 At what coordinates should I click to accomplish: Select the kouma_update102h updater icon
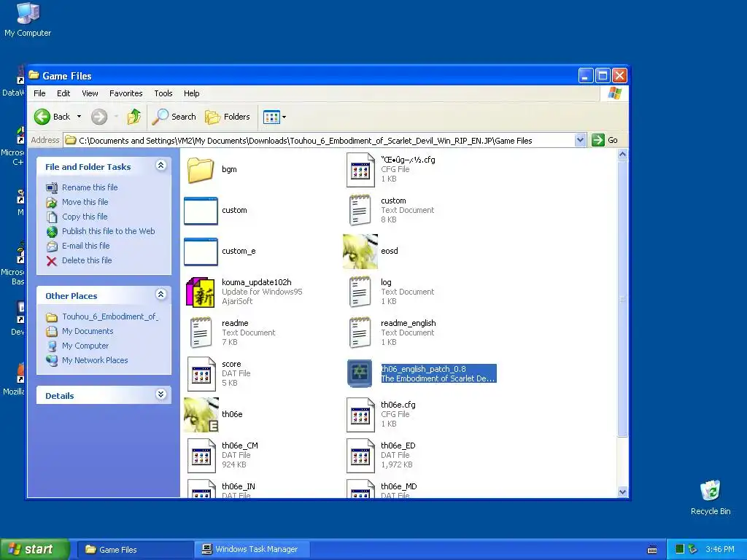[201, 292]
